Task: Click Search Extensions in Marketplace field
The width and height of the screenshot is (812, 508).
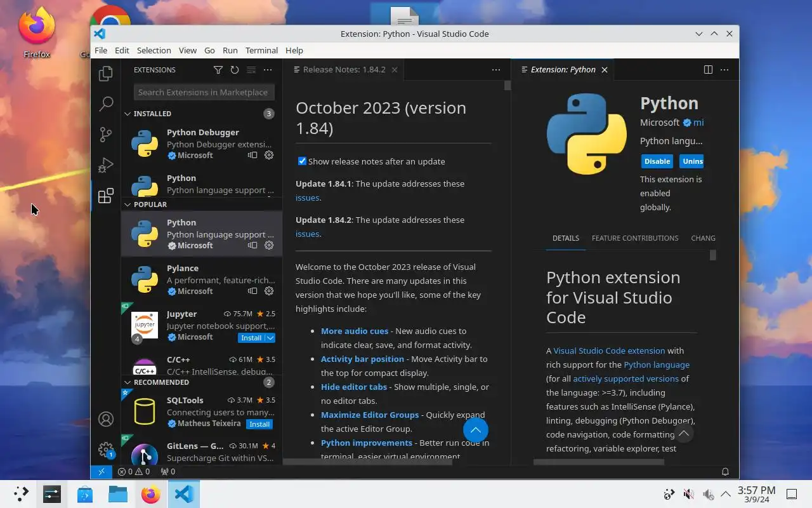Action: (204, 92)
